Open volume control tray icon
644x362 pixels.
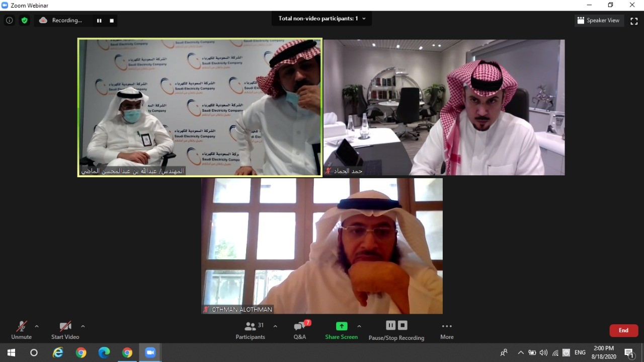pos(543,353)
